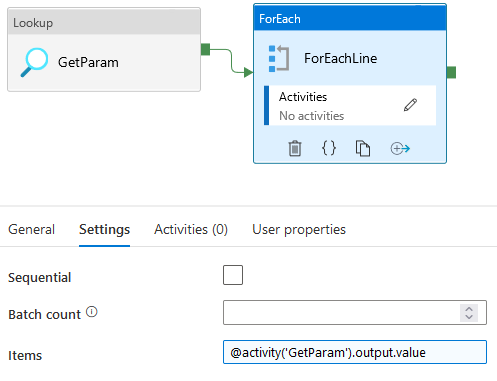The height and width of the screenshot is (381, 497).
Task: Delete the ForEachLine activity with trash icon
Action: point(295,148)
